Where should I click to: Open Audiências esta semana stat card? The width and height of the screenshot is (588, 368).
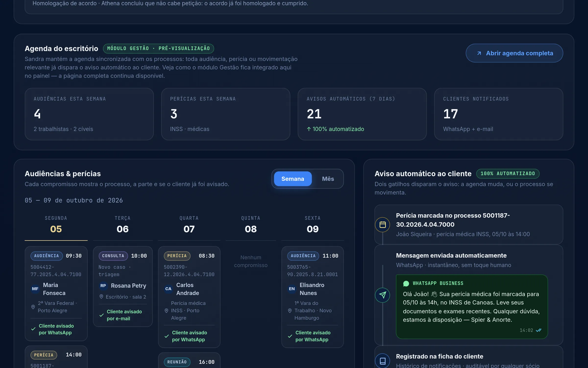click(x=89, y=114)
